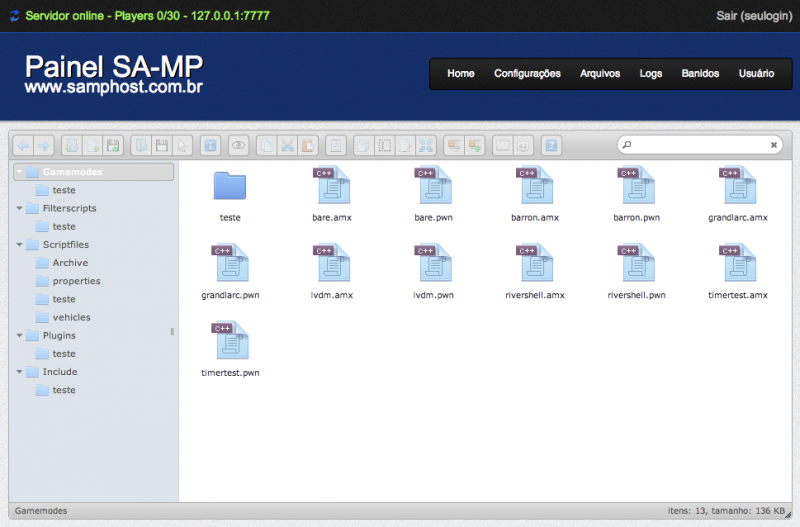Select the barron.amx file

click(535, 194)
